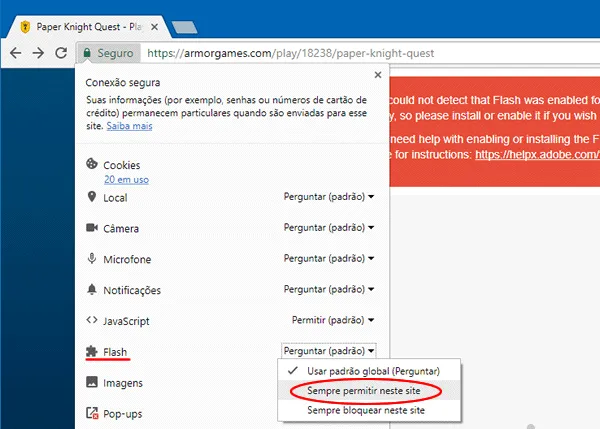Click the Microfone icon
The height and width of the screenshot is (429, 600).
pyautogui.click(x=92, y=259)
